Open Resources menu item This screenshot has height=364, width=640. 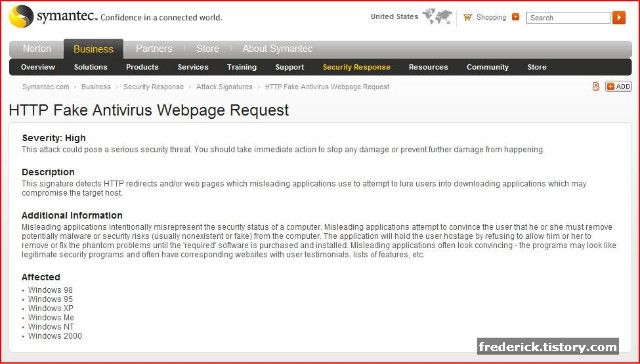pos(428,67)
